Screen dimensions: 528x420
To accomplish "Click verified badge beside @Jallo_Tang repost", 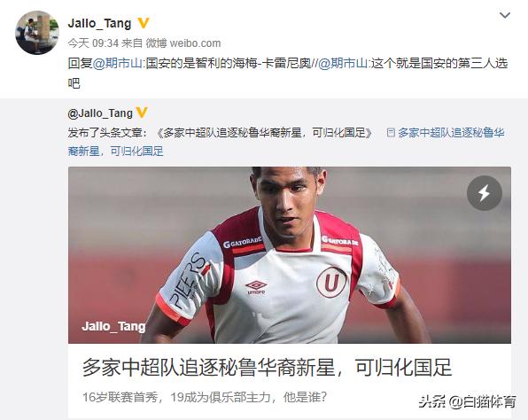I will pos(142,113).
